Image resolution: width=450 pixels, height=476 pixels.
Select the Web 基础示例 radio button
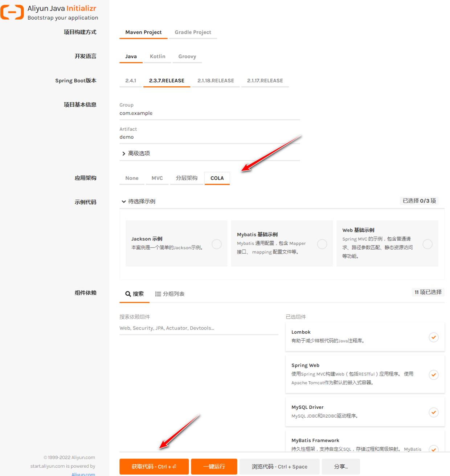[427, 244]
